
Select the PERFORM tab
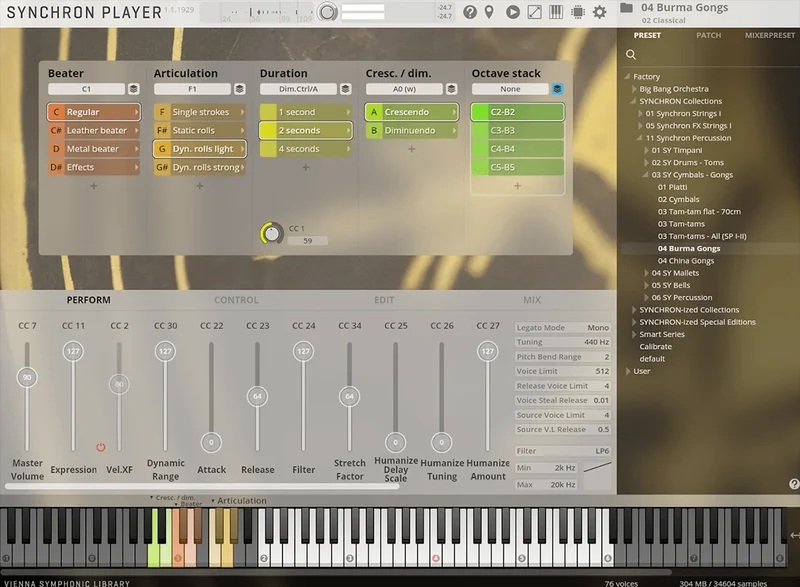88,300
